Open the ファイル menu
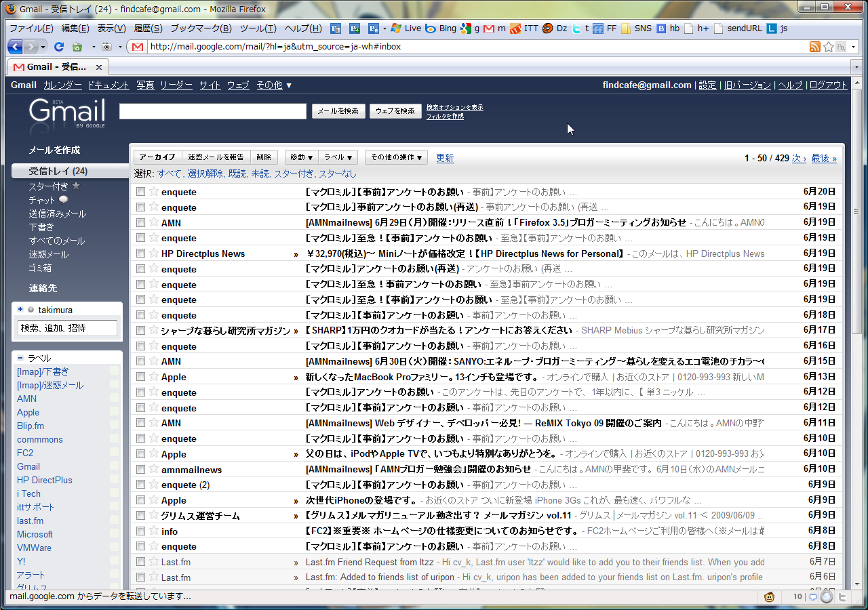 point(31,28)
